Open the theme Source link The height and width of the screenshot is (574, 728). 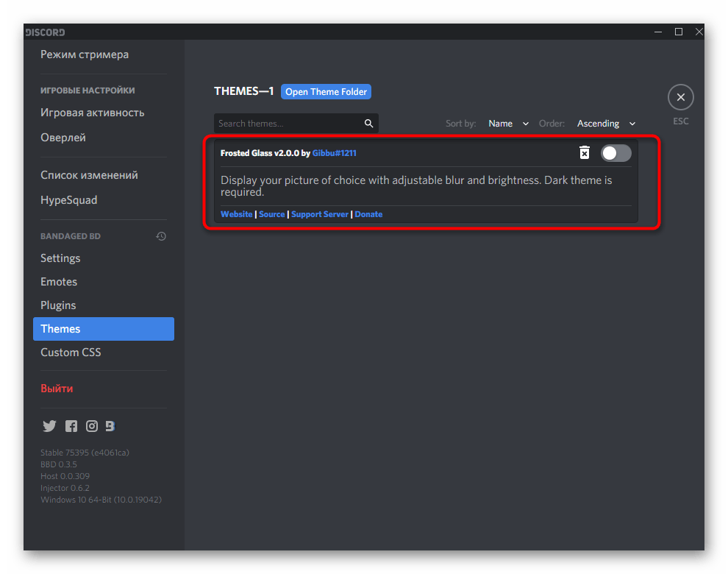click(x=271, y=214)
